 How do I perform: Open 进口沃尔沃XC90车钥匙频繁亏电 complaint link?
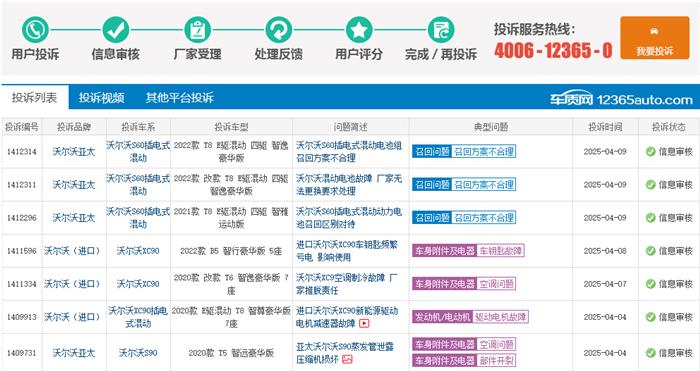tap(347, 251)
